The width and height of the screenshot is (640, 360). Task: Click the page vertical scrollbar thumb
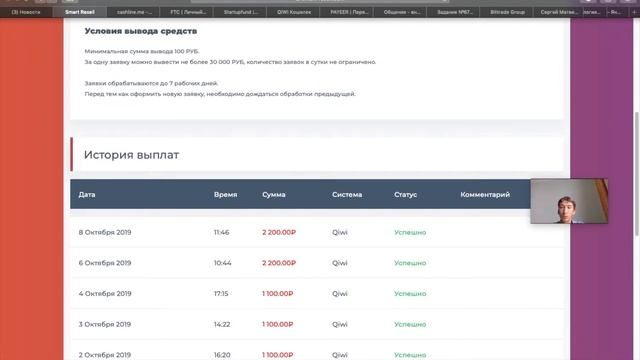click(637, 173)
